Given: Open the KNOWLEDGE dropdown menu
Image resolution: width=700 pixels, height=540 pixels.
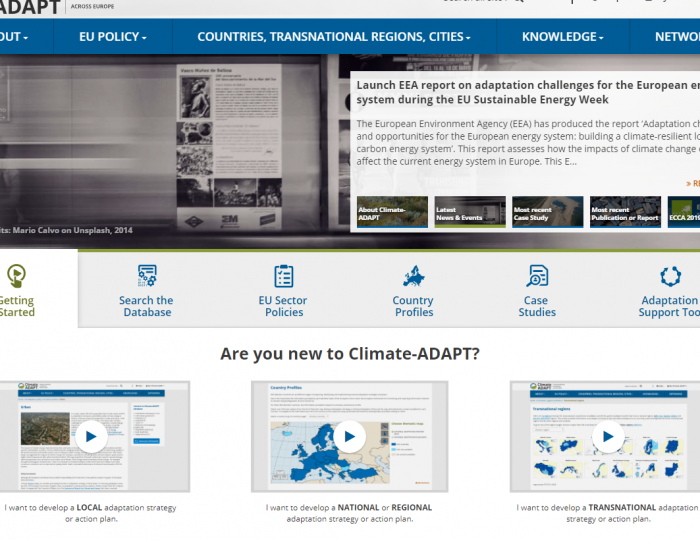Looking at the screenshot, I should [562, 37].
